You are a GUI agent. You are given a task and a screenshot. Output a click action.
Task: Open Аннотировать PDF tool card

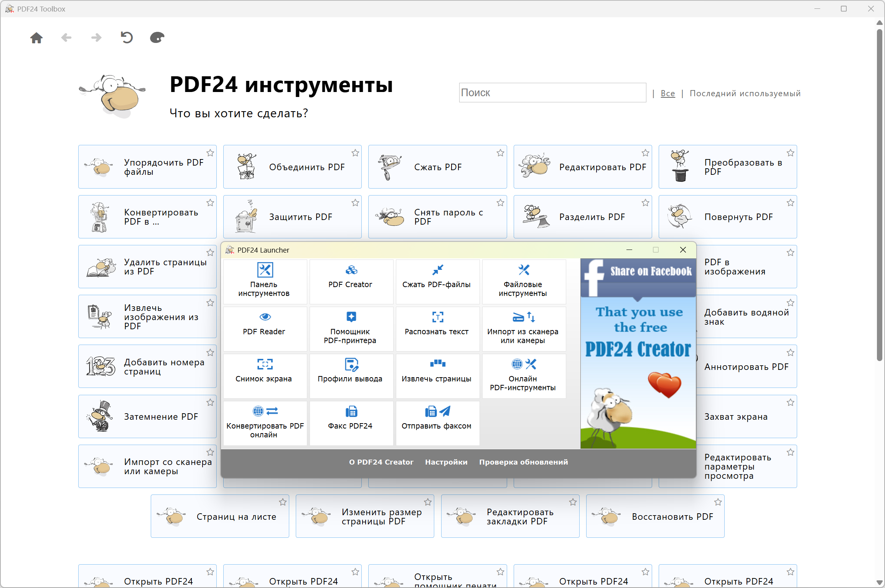[747, 366]
